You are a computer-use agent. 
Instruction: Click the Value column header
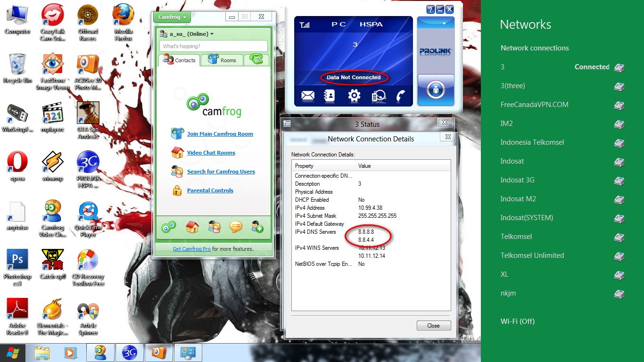point(403,166)
